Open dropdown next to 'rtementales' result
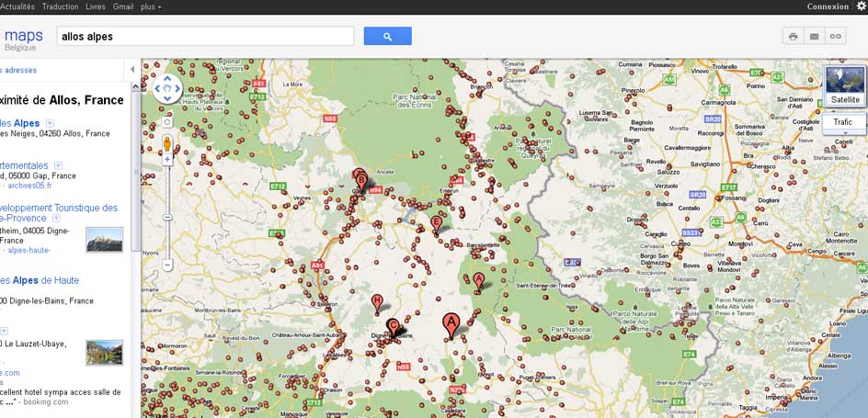This screenshot has height=418, width=868. tap(58, 165)
